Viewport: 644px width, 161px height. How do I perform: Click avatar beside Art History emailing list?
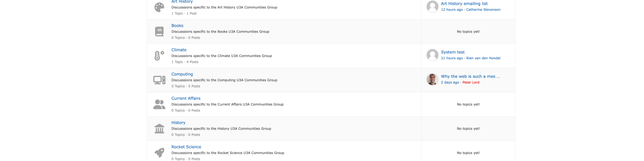coord(432,6)
